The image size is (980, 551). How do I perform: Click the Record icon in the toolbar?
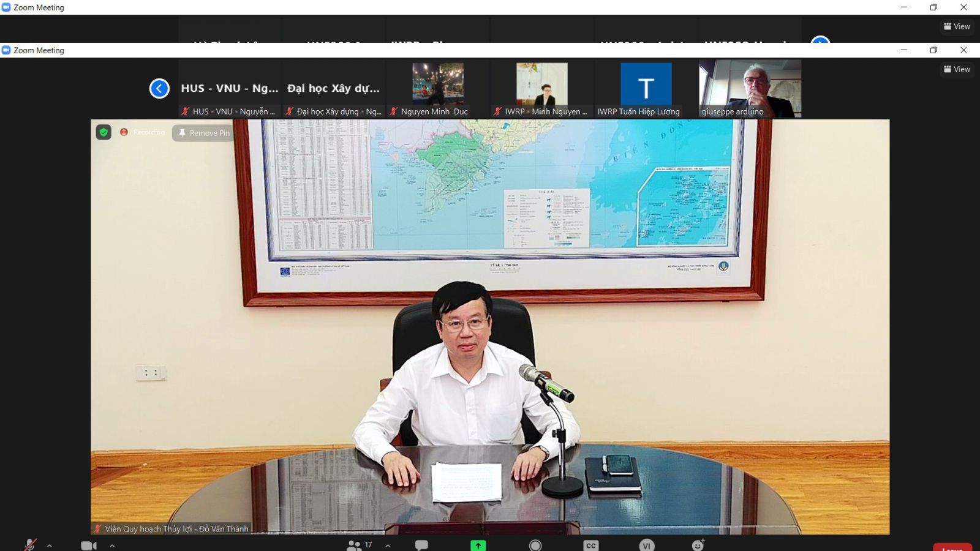pyautogui.click(x=535, y=545)
